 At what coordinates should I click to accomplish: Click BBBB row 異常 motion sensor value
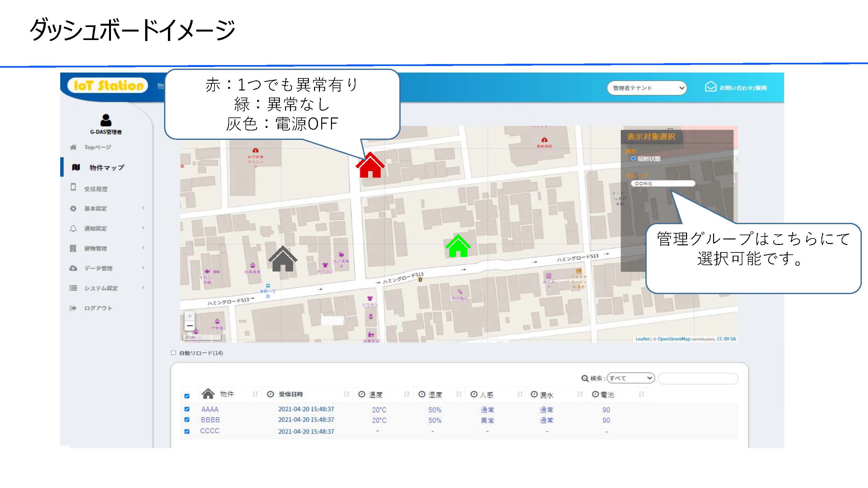[x=487, y=420]
